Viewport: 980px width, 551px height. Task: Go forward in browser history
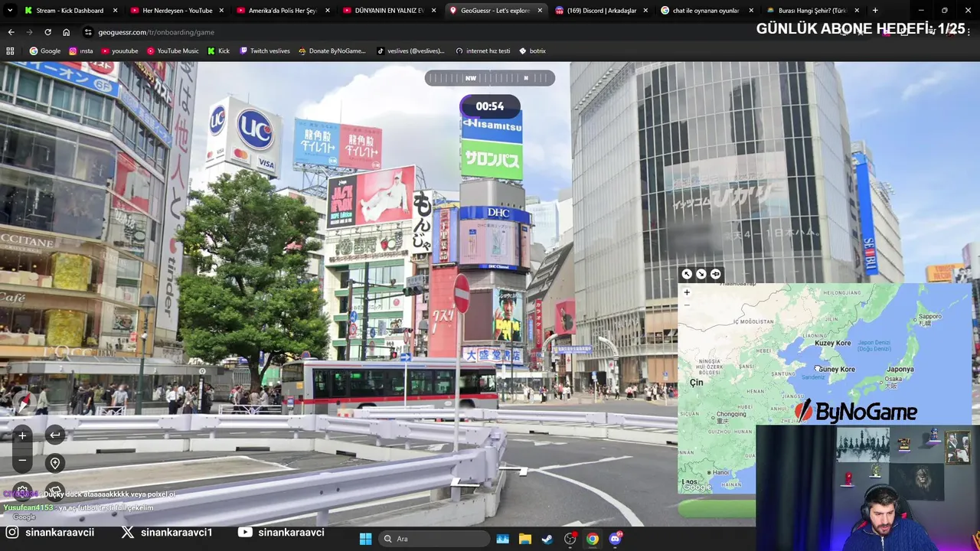click(x=29, y=32)
